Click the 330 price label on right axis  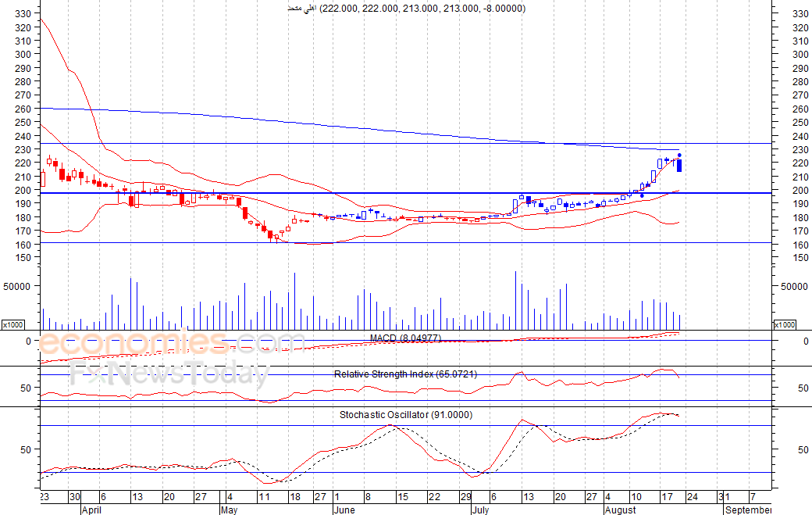800,14
